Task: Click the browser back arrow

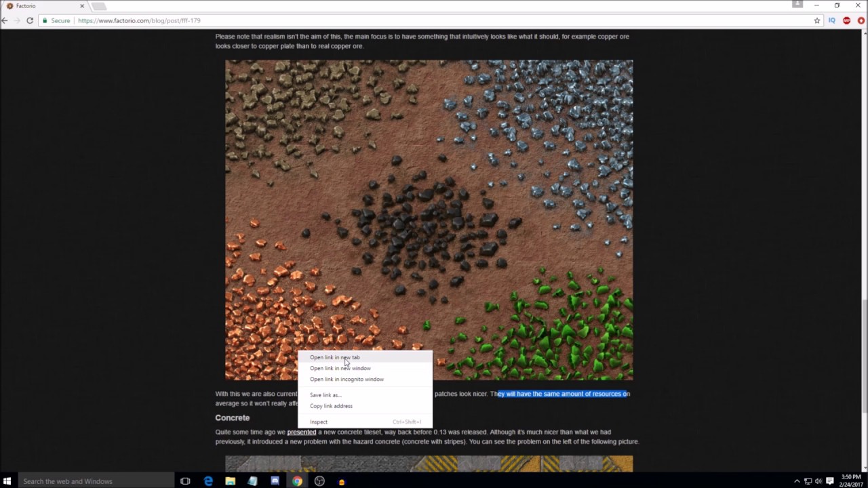Action: pos(5,21)
